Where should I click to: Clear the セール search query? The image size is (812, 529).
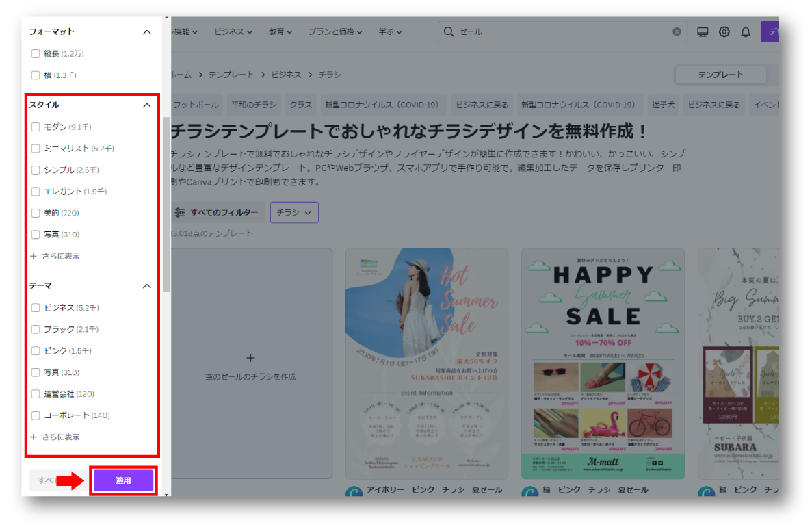pyautogui.click(x=677, y=31)
